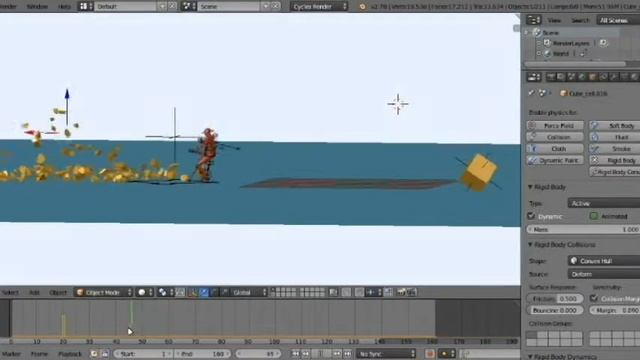Open the rigid body Type dropdown showing Active
Image resolution: width=640 pixels, height=360 pixels.
604,203
